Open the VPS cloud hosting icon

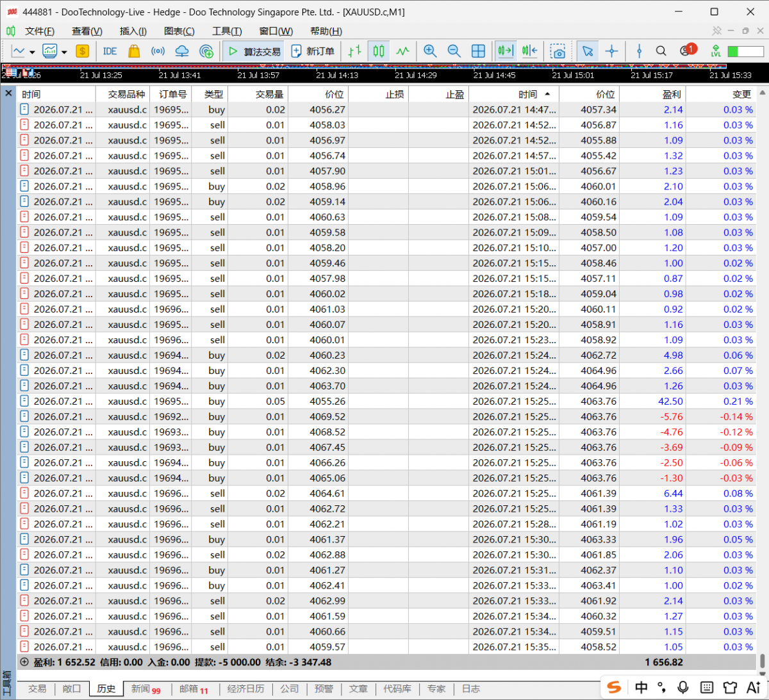pyautogui.click(x=182, y=51)
